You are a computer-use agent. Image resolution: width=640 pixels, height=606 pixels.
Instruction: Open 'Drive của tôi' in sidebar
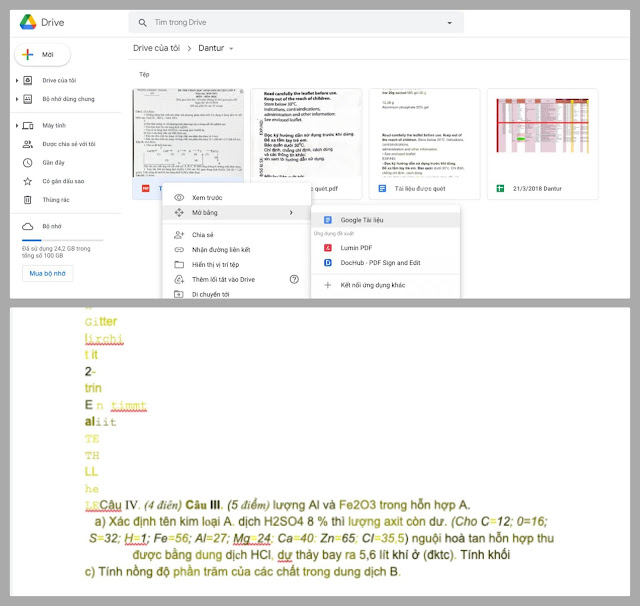pos(59,80)
